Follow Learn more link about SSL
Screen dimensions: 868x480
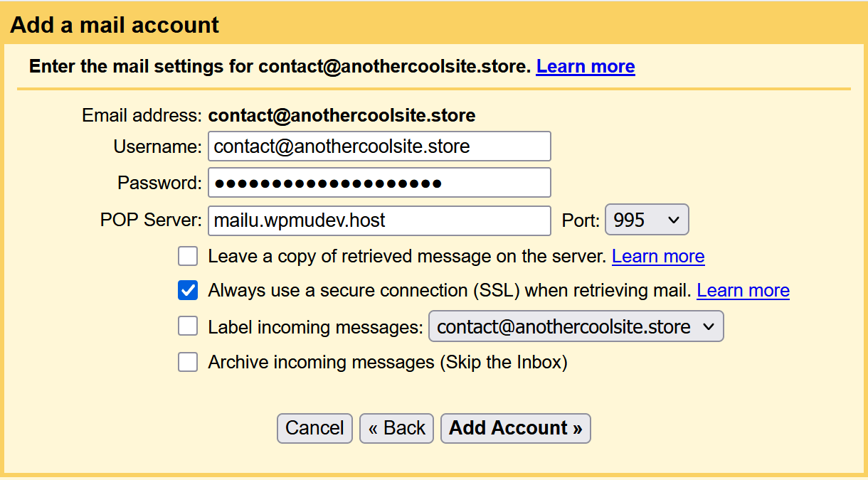point(743,290)
